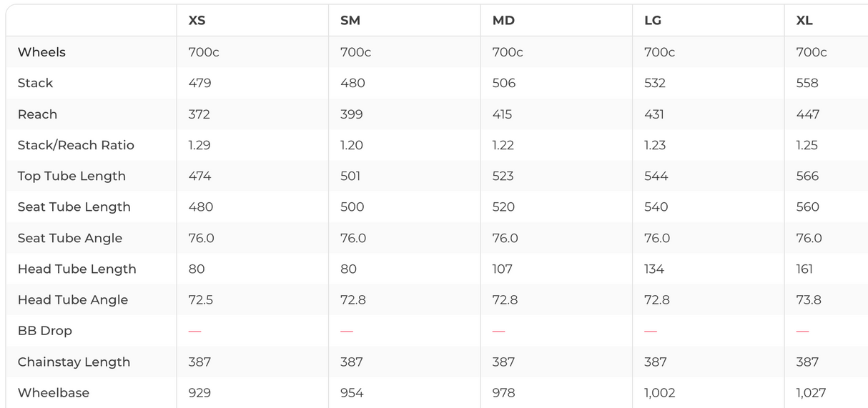Click the Wheelbase row label
This screenshot has width=868, height=408.
[54, 392]
